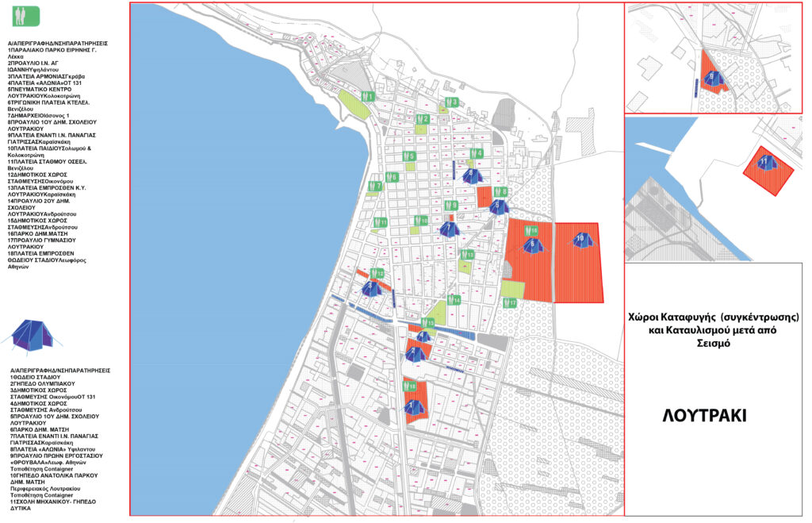Click green refuge marker number 17
The width and height of the screenshot is (812, 523).
510,303
